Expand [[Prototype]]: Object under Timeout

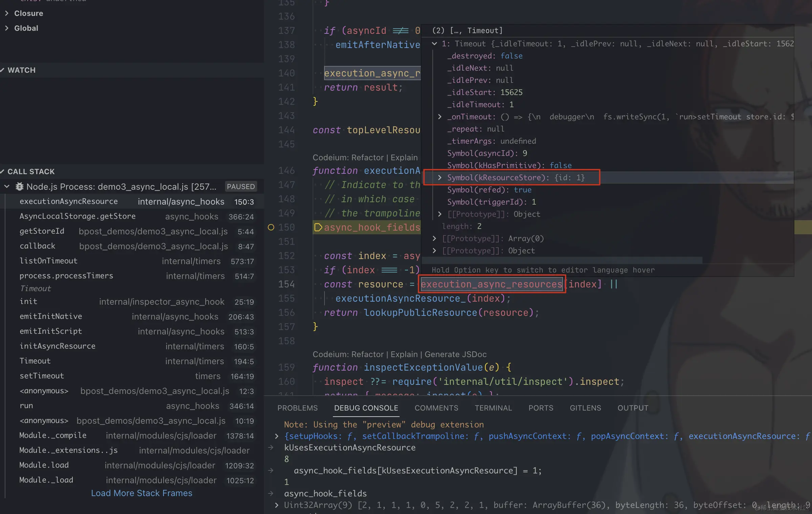pyautogui.click(x=439, y=214)
